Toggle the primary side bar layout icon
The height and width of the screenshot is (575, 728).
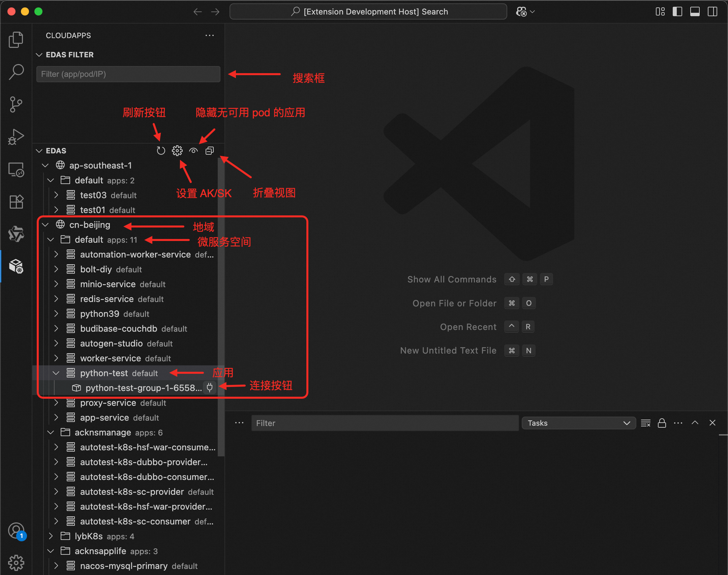click(x=677, y=12)
